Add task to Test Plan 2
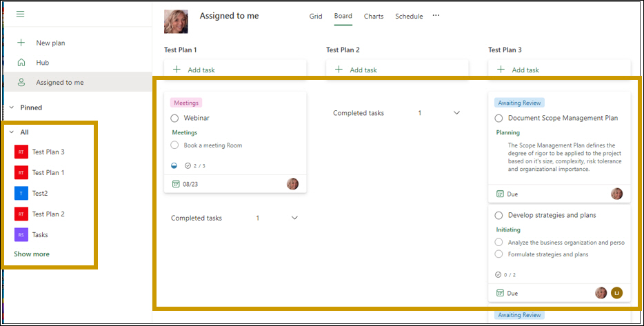This screenshot has height=326, width=644. (356, 70)
